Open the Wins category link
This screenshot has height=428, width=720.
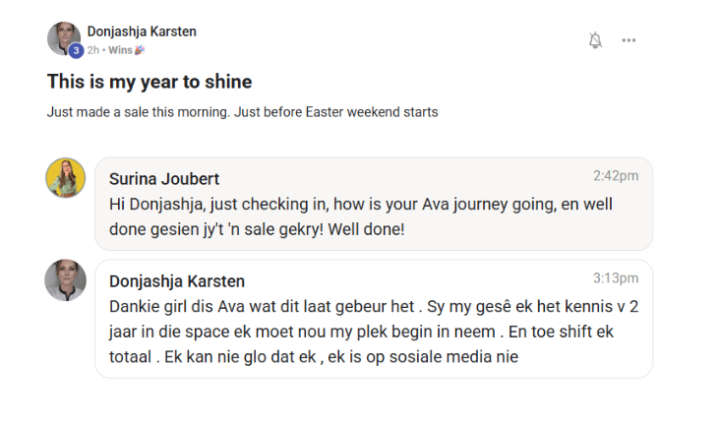[x=120, y=50]
